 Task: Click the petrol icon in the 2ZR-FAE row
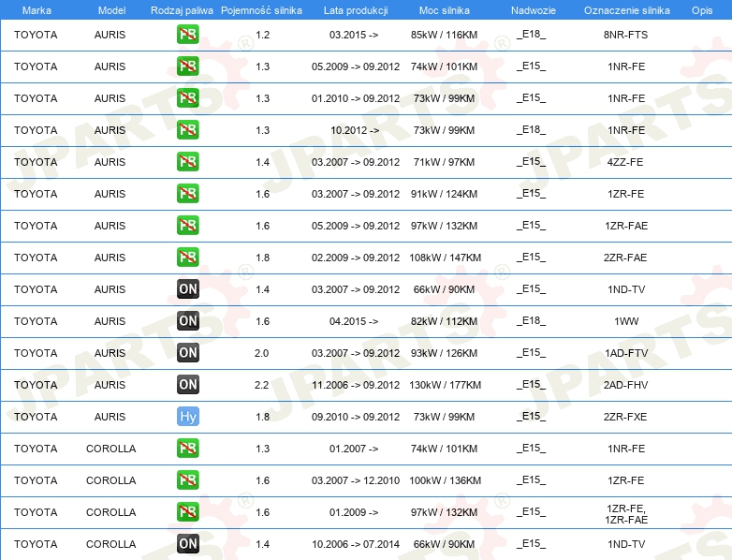tap(187, 258)
